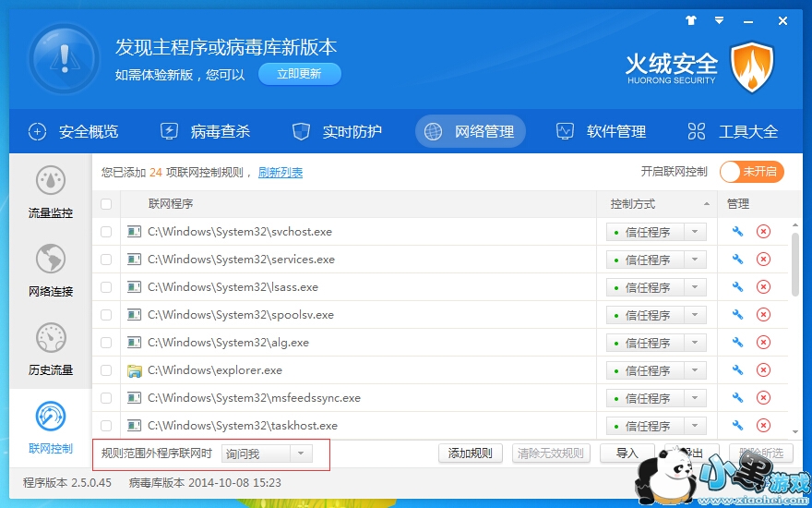Viewport: 812px width, 508px height.
Task: Click the 立即更新 update button
Action: click(299, 74)
